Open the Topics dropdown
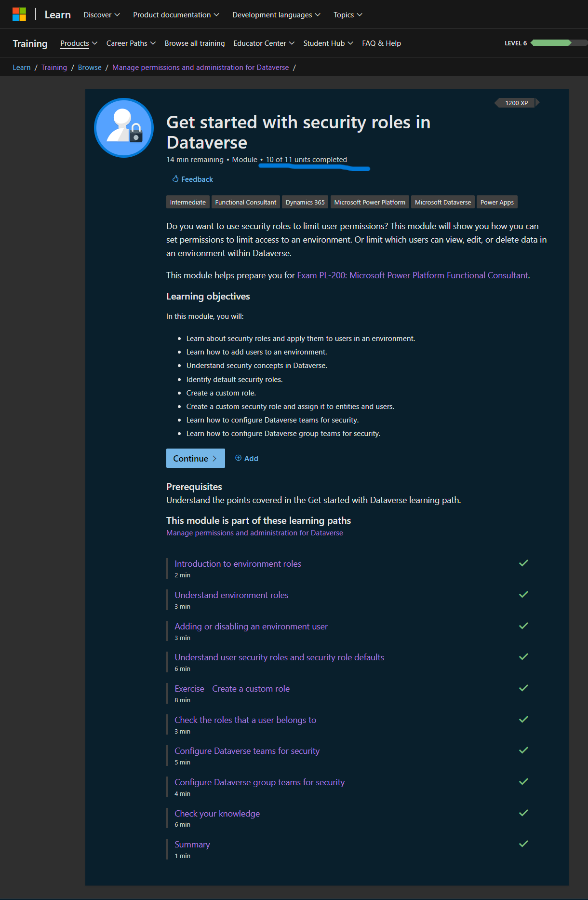The width and height of the screenshot is (588, 900). (x=348, y=15)
